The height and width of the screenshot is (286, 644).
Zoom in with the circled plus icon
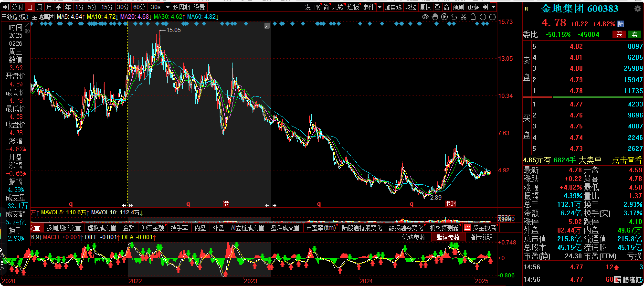pos(483,17)
